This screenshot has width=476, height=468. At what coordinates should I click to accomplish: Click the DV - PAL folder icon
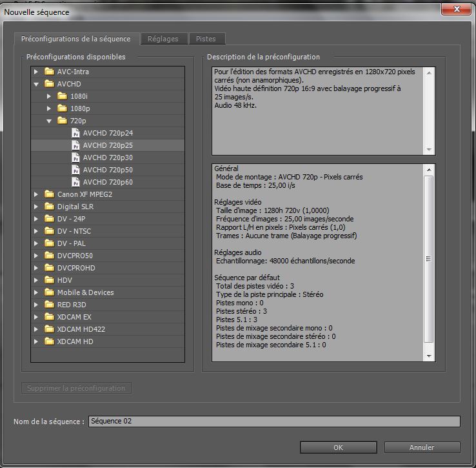(49, 243)
